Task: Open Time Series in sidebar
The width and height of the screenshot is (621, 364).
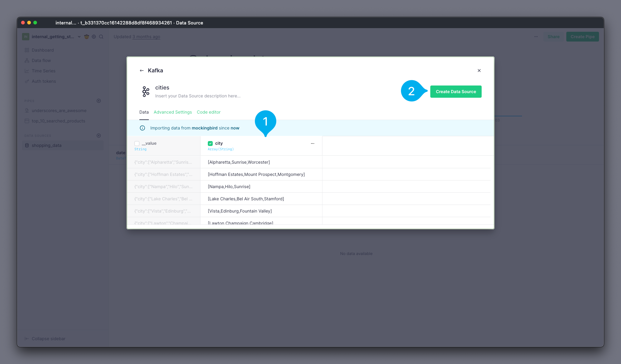Action: pos(43,71)
